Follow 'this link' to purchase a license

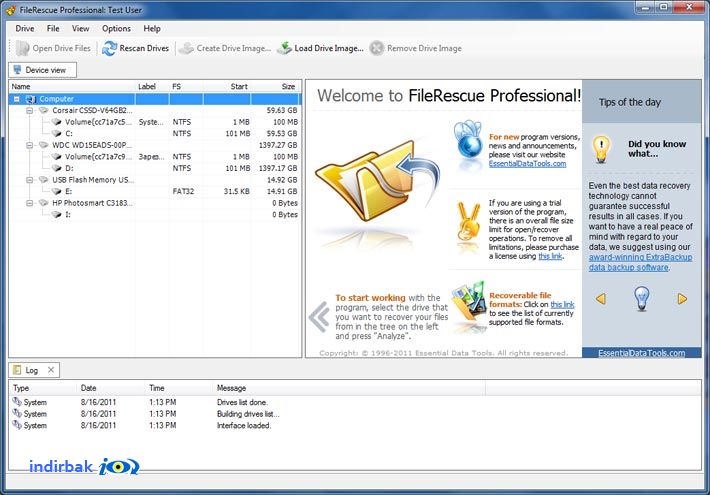click(x=550, y=256)
